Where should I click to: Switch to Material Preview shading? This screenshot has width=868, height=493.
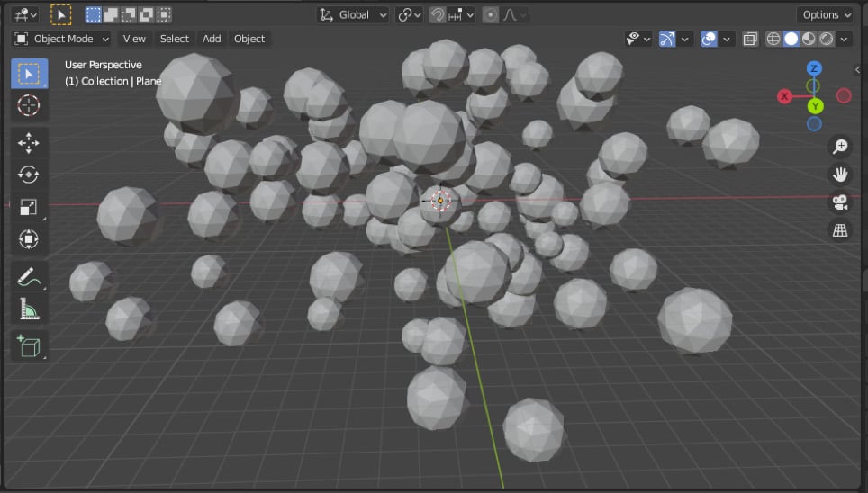pyautogui.click(x=809, y=39)
